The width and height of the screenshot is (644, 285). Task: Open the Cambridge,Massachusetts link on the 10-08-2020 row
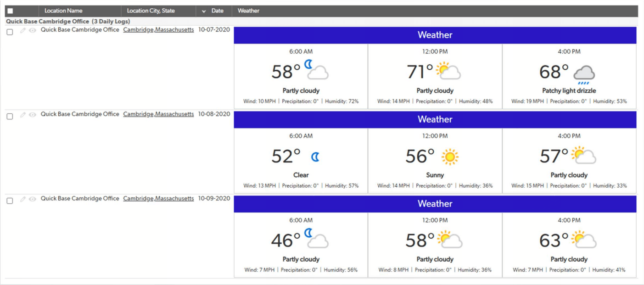(158, 114)
